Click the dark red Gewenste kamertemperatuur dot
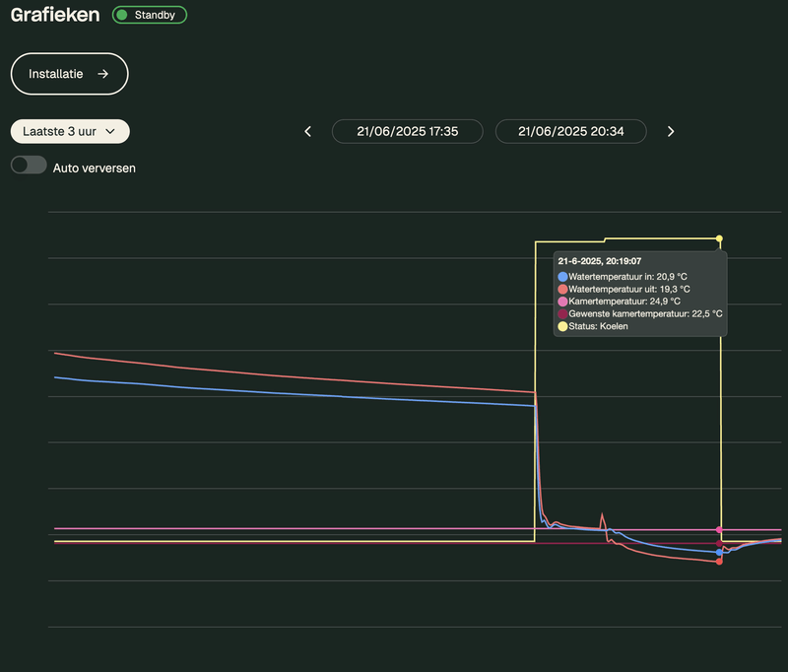The width and height of the screenshot is (788, 672). click(562, 313)
